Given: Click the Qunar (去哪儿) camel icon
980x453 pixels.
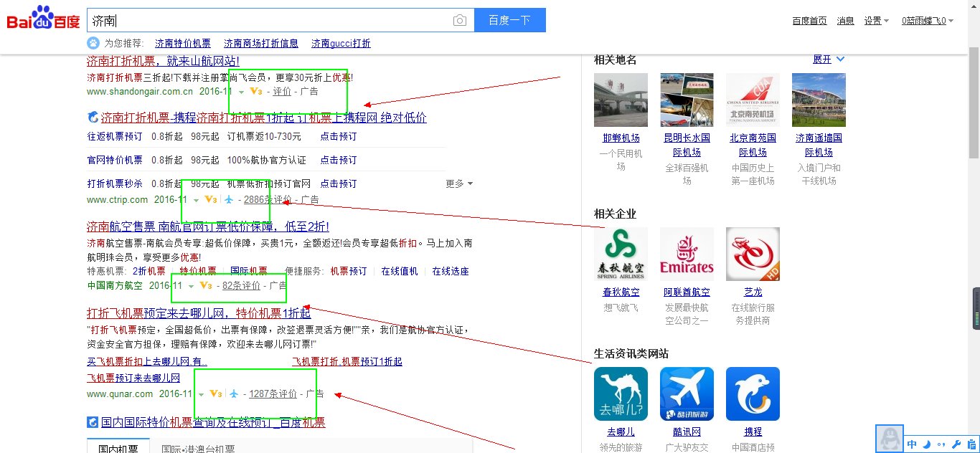Looking at the screenshot, I should click(x=620, y=393).
